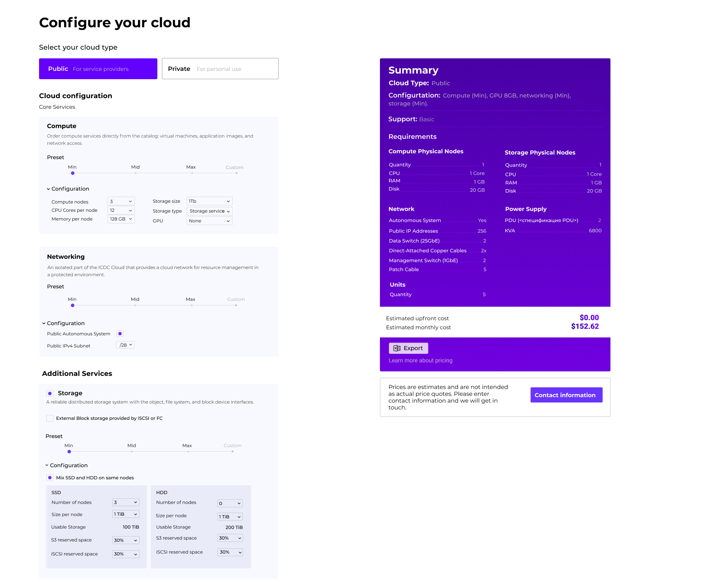This screenshot has height=582, width=728.
Task: Open the Storage type dropdown
Action: click(209, 211)
